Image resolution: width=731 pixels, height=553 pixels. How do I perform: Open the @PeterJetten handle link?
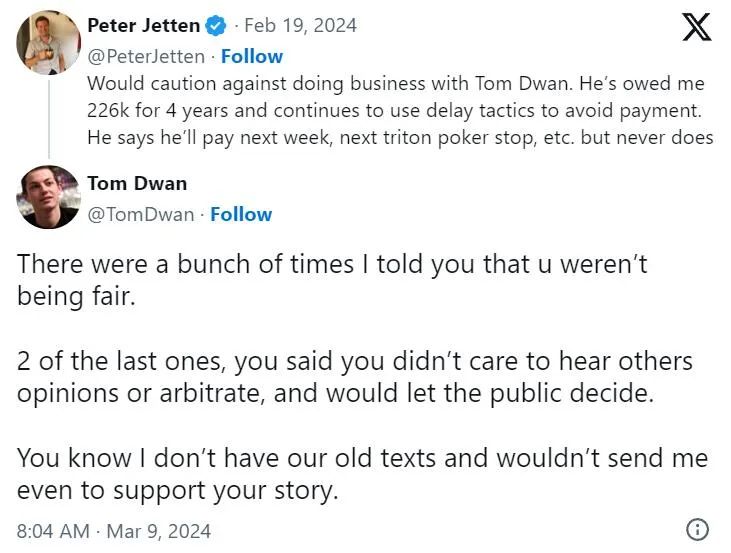[x=147, y=56]
